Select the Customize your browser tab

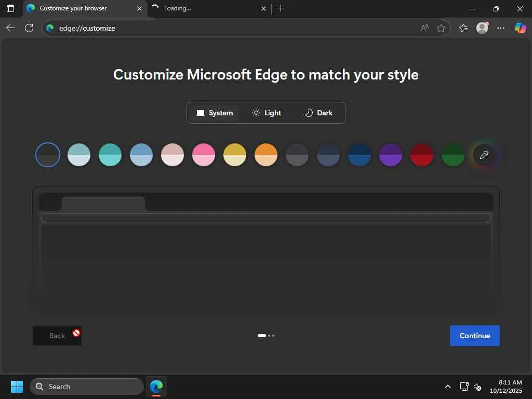(x=85, y=8)
